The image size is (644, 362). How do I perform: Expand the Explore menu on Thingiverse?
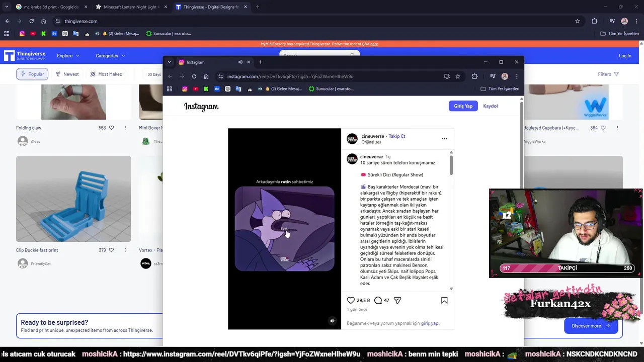pyautogui.click(x=68, y=56)
